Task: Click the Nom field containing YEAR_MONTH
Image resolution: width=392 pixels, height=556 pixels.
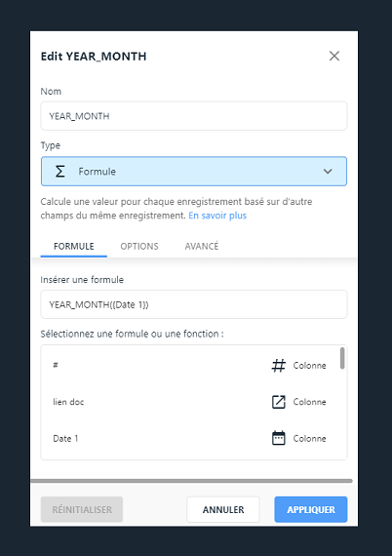Action: pos(194,116)
